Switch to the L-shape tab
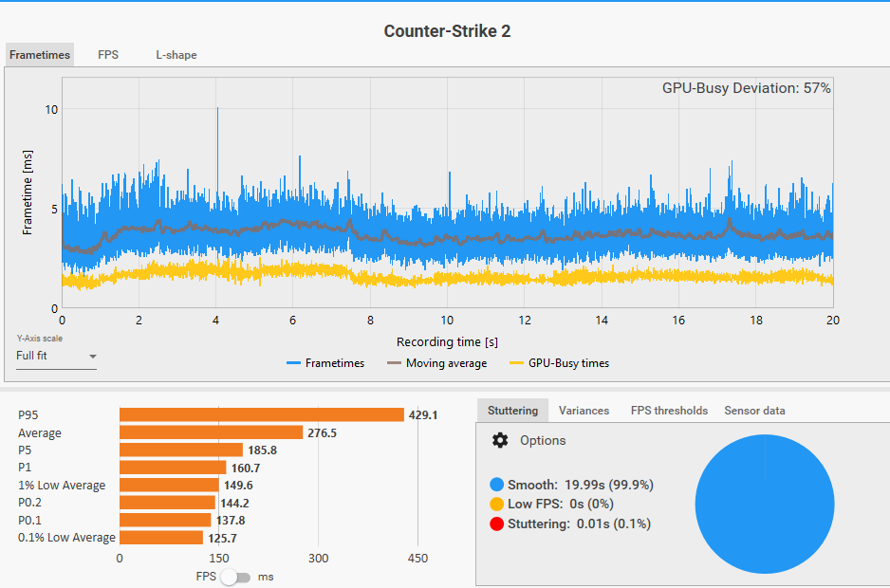890x588 pixels. pos(176,55)
